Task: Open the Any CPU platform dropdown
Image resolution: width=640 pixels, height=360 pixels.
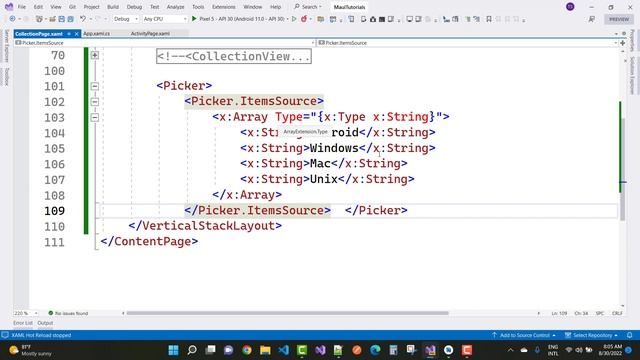Action: (165, 19)
